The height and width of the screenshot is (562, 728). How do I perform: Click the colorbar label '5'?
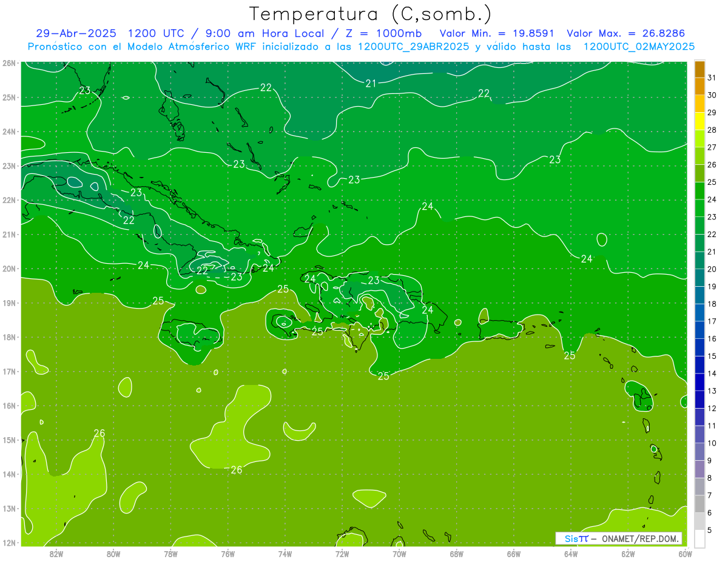coord(709,530)
